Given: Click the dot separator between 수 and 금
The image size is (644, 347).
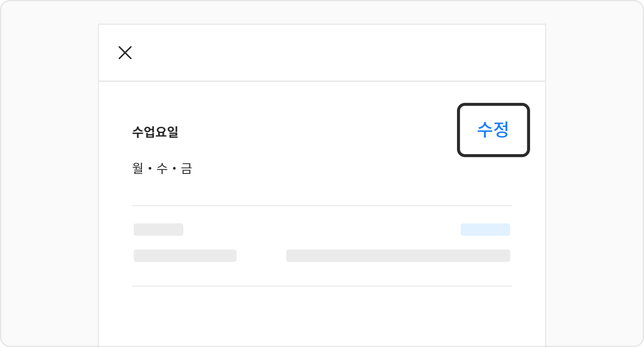Looking at the screenshot, I should 174,169.
